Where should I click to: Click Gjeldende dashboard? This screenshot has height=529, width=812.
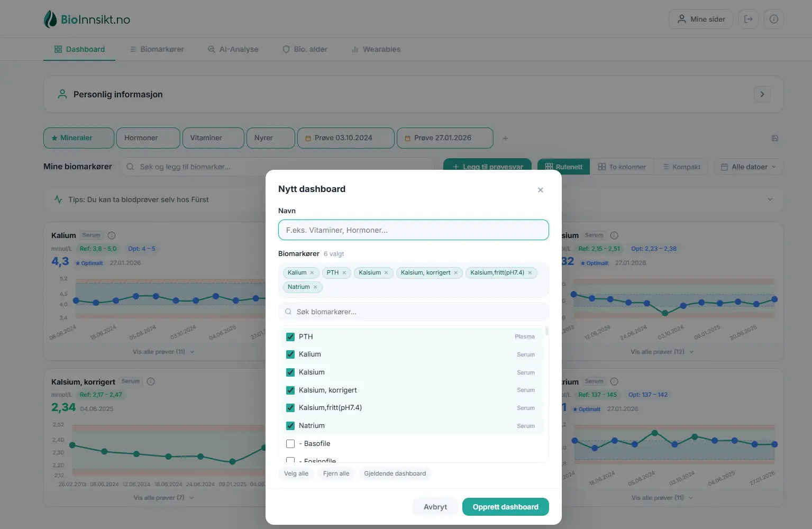point(395,473)
